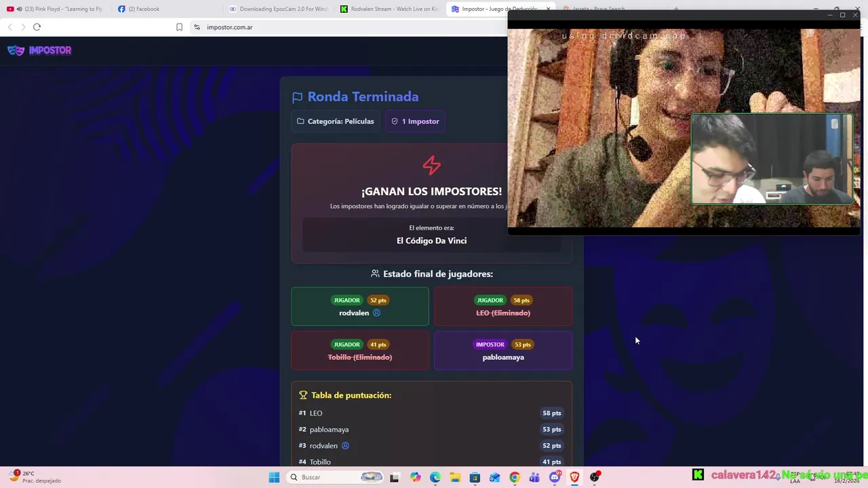Image resolution: width=868 pixels, height=488 pixels.
Task: Go back to the previous page
Action: coord(9,27)
